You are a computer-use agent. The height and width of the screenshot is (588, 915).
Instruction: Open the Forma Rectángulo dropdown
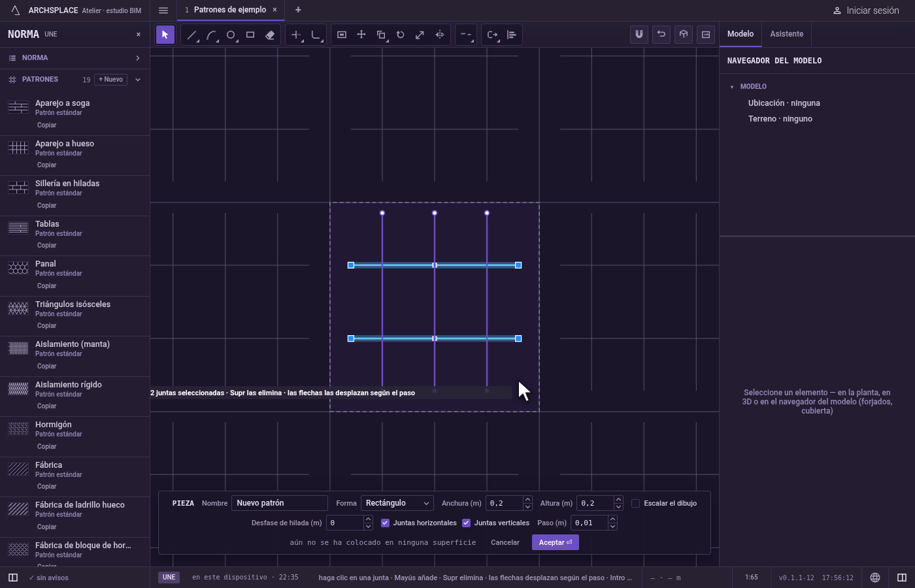397,503
